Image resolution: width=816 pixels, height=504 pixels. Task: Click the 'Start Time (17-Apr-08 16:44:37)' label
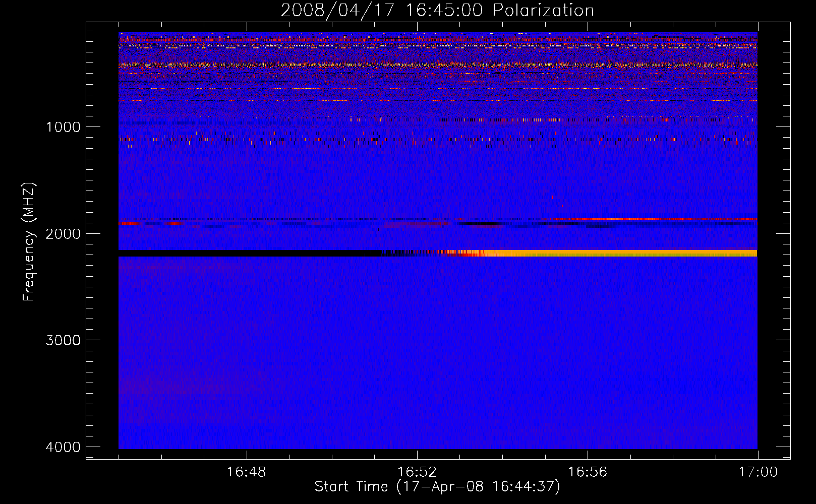click(x=437, y=487)
